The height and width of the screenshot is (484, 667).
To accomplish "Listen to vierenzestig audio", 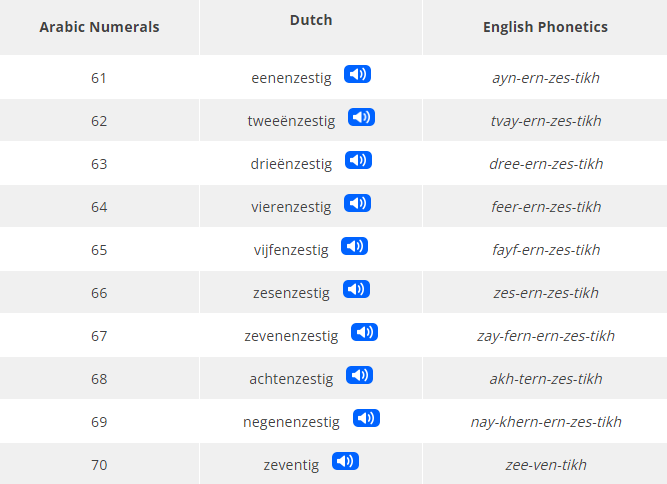I will [357, 203].
